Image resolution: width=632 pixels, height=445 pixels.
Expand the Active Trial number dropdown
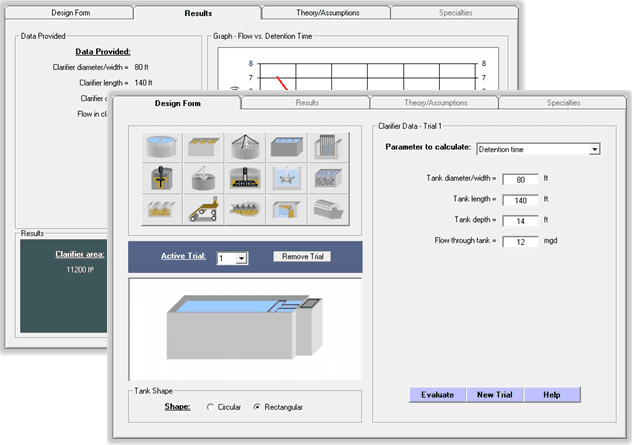tap(239, 258)
